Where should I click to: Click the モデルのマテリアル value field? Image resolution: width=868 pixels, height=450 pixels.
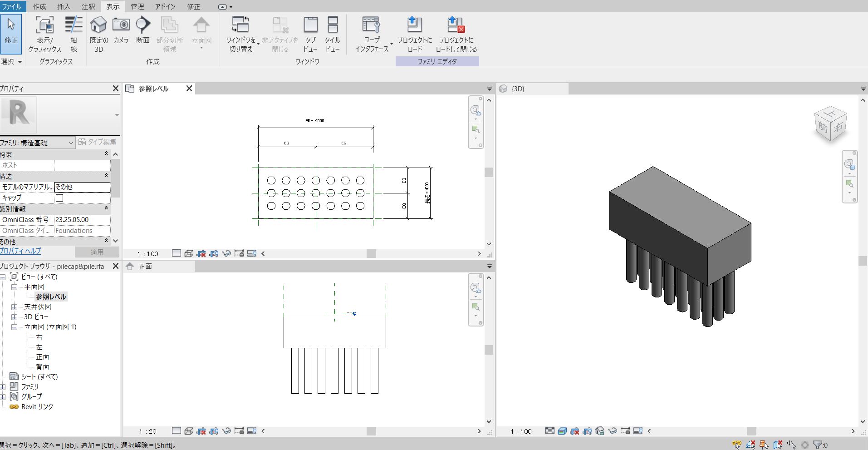click(82, 187)
